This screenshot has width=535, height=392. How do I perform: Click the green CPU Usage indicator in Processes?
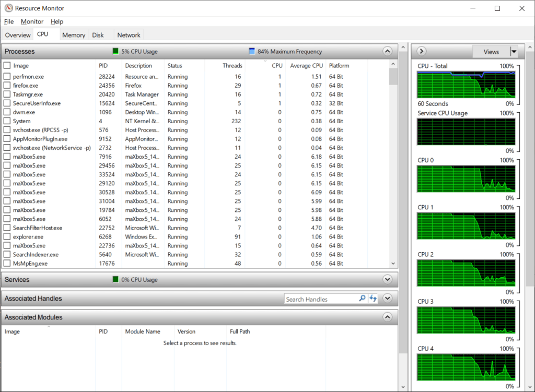[115, 52]
